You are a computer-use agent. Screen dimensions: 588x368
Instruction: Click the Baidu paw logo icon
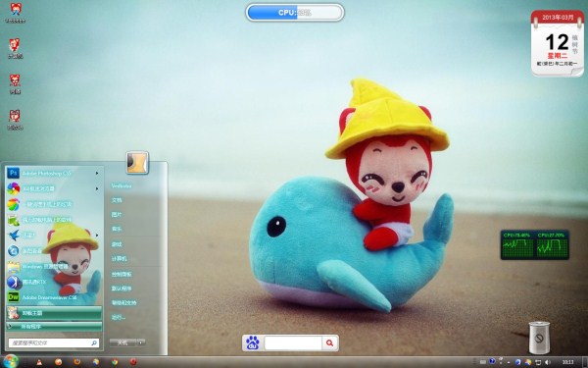coord(253,342)
